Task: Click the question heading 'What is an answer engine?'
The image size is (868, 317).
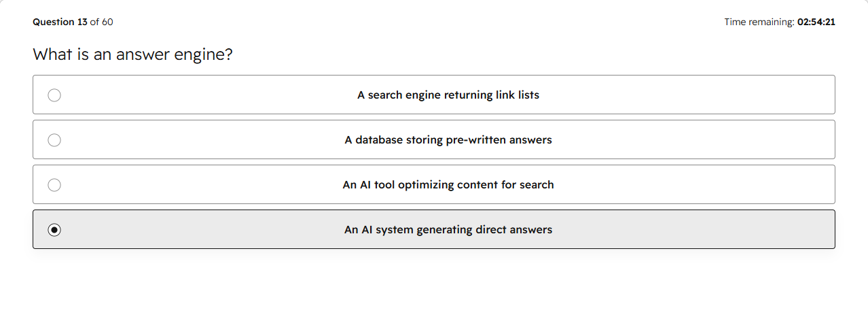Action: [132, 54]
